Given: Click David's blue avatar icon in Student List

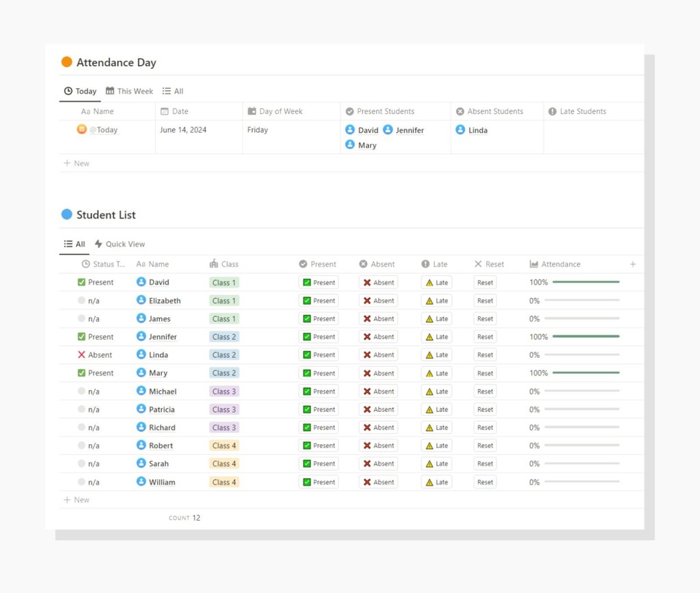Looking at the screenshot, I should [x=142, y=282].
